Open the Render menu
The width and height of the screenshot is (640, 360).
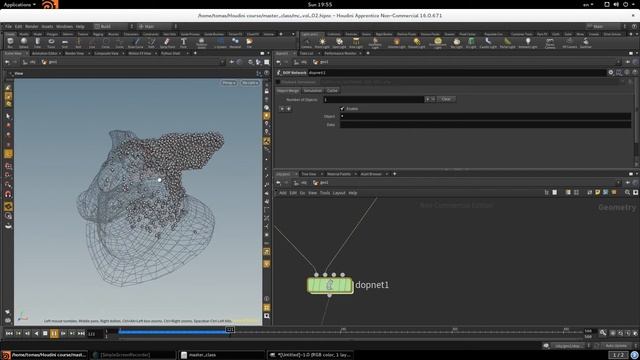(31, 26)
